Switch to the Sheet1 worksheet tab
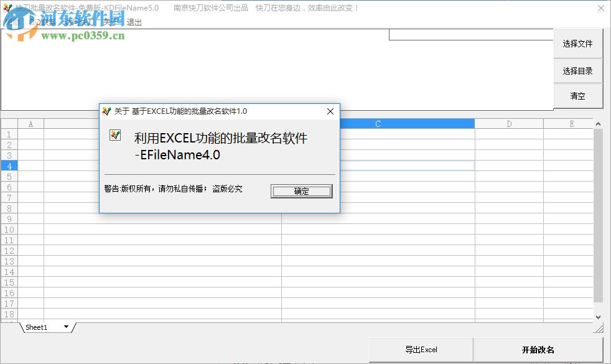The width and height of the screenshot is (611, 364). tap(36, 327)
